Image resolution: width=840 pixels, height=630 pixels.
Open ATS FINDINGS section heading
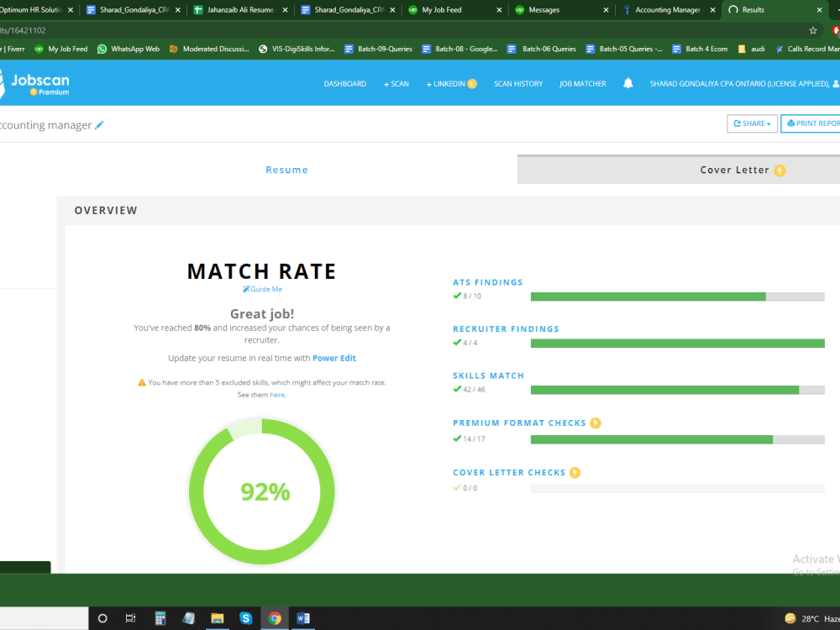(x=487, y=282)
